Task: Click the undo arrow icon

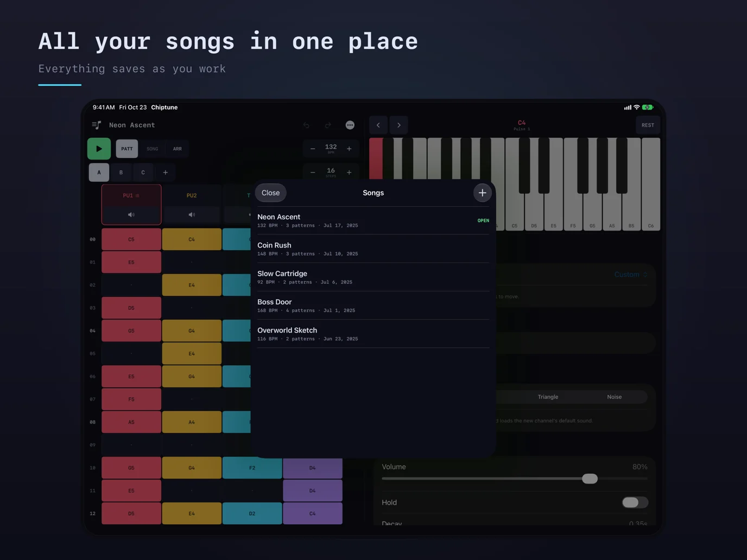Action: [306, 125]
